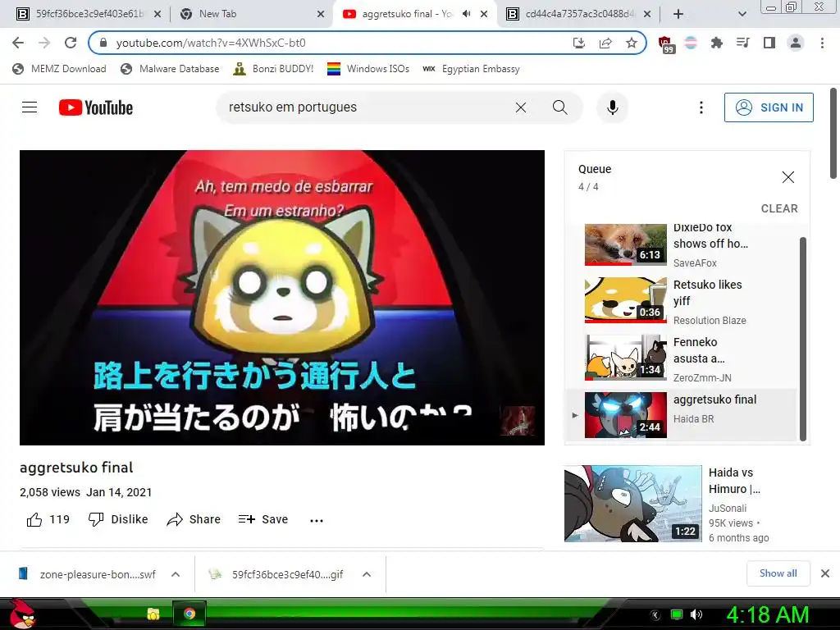Screen dimensions: 840x630
Task: Search with voice microphone button
Action: coord(612,107)
